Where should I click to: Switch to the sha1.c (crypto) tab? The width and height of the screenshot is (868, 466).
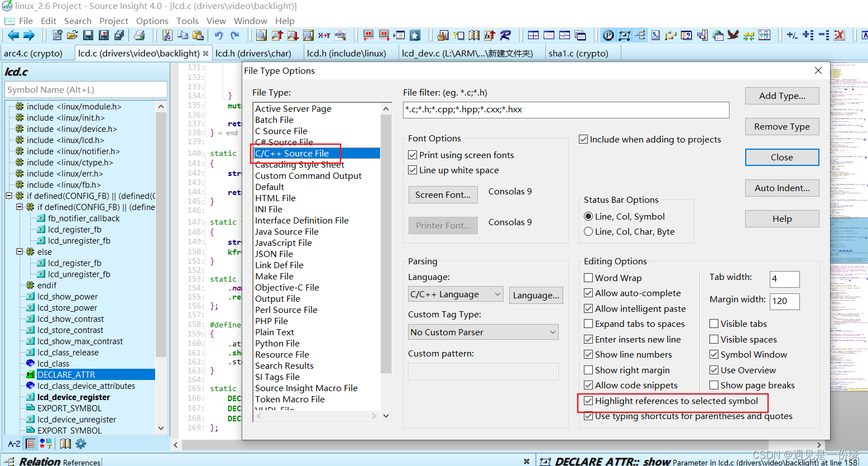click(x=573, y=53)
